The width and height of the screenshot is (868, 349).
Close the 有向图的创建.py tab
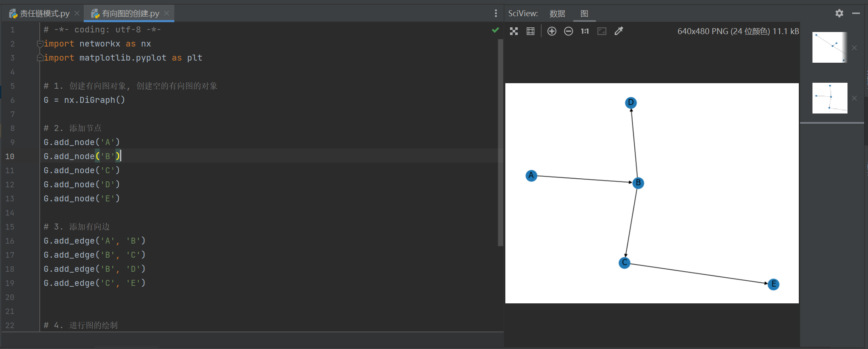(167, 14)
